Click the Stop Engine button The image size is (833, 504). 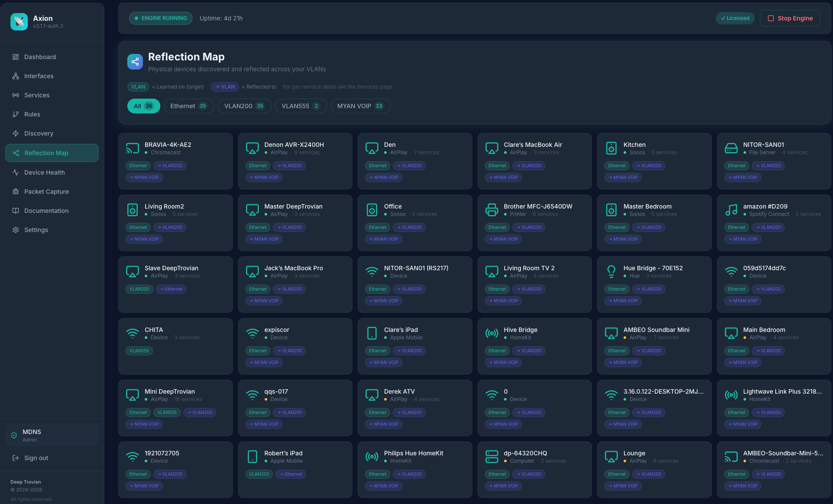790,18
